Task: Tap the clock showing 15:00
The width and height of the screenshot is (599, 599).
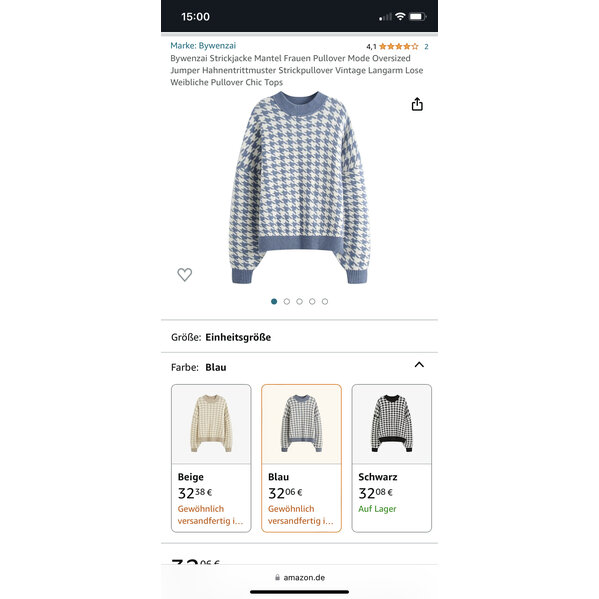Action: pyautogui.click(x=195, y=17)
